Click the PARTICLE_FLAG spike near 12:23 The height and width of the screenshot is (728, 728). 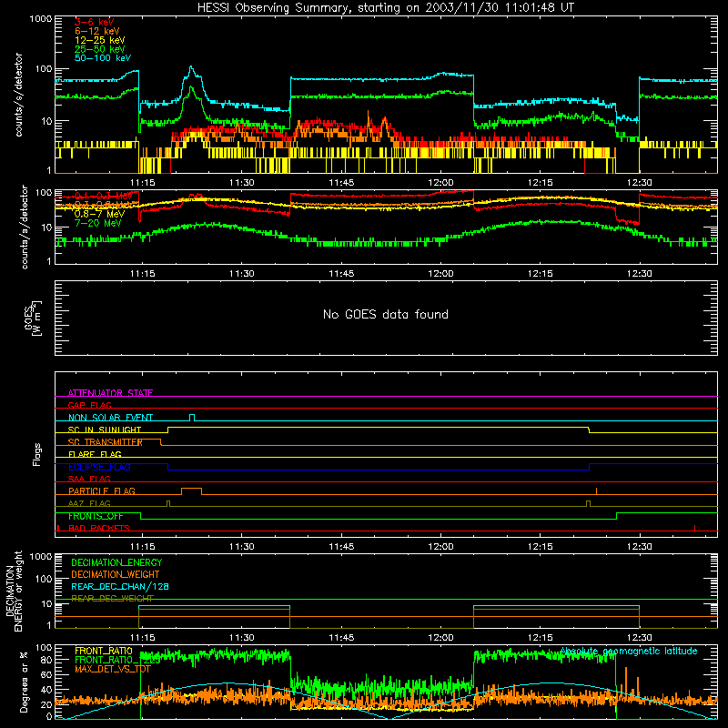[x=597, y=490]
